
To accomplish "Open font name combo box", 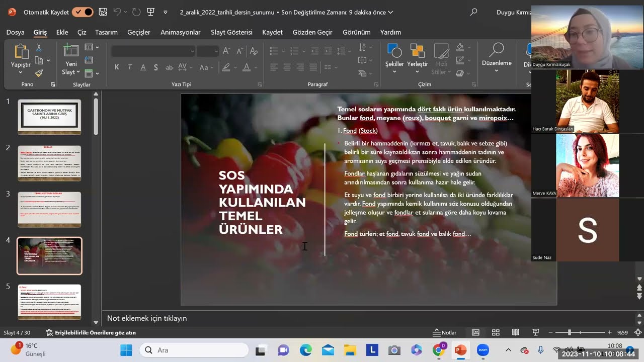I will pos(153,51).
